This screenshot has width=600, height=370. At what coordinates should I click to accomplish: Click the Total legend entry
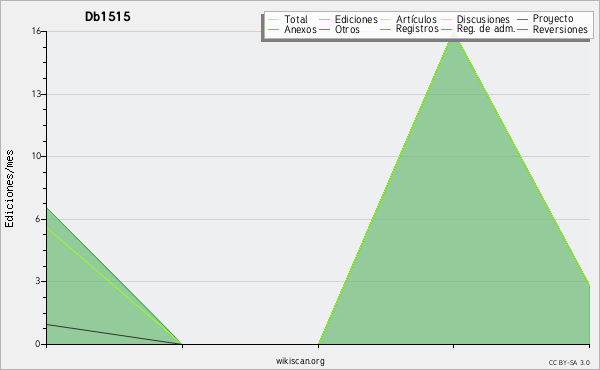tap(295, 19)
